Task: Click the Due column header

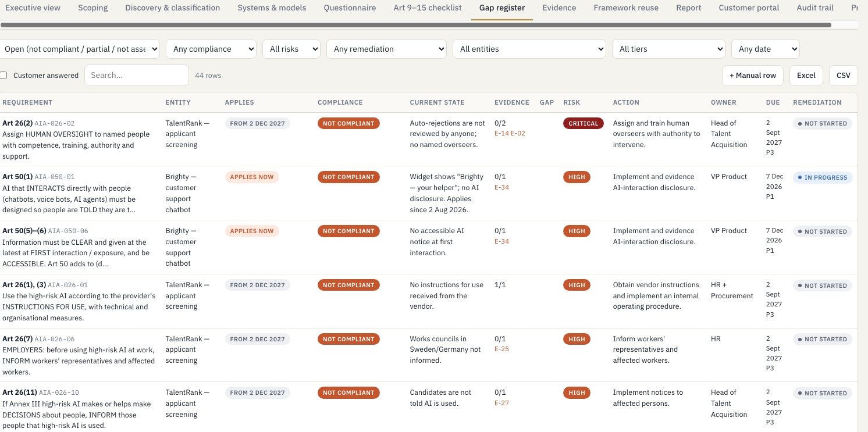Action: 773,102
